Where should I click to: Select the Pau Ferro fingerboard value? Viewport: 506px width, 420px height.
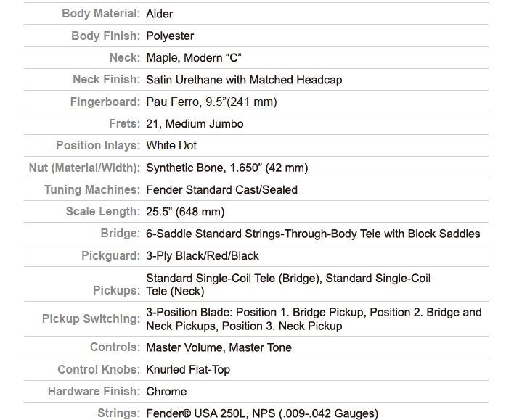coord(212,102)
